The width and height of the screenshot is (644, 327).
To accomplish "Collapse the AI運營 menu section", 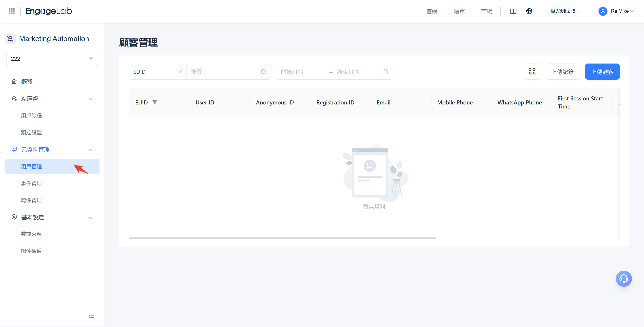I will point(90,99).
